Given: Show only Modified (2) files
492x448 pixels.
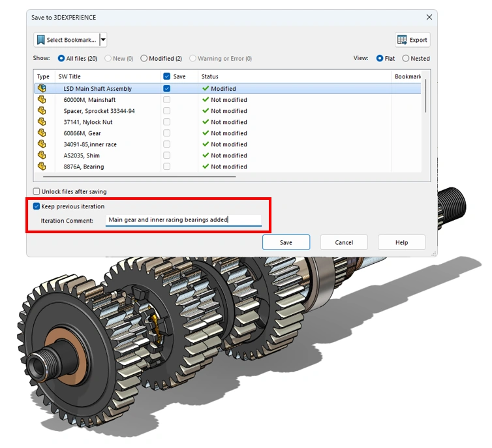Looking at the screenshot, I should 144,58.
